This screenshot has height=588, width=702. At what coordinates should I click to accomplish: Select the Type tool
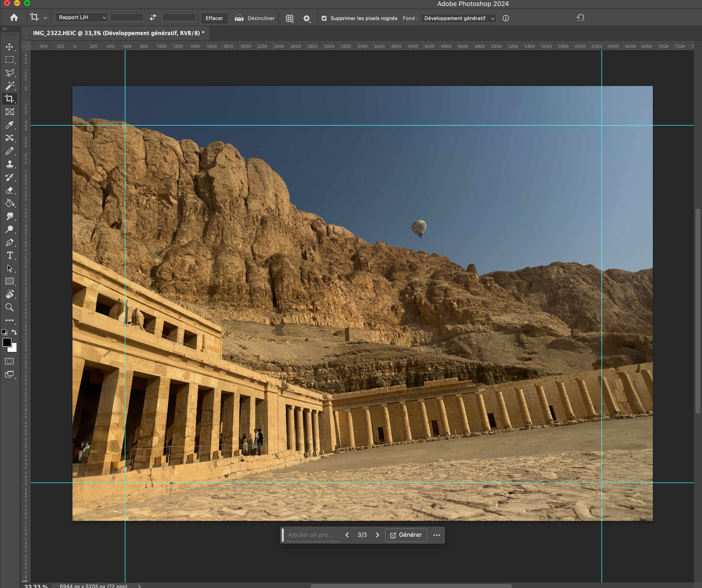pyautogui.click(x=10, y=255)
